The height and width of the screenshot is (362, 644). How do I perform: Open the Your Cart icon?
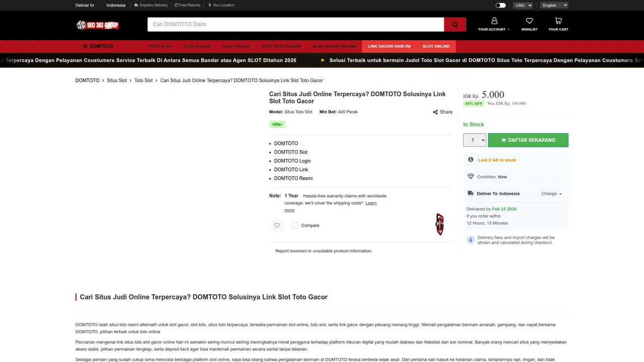tap(558, 21)
